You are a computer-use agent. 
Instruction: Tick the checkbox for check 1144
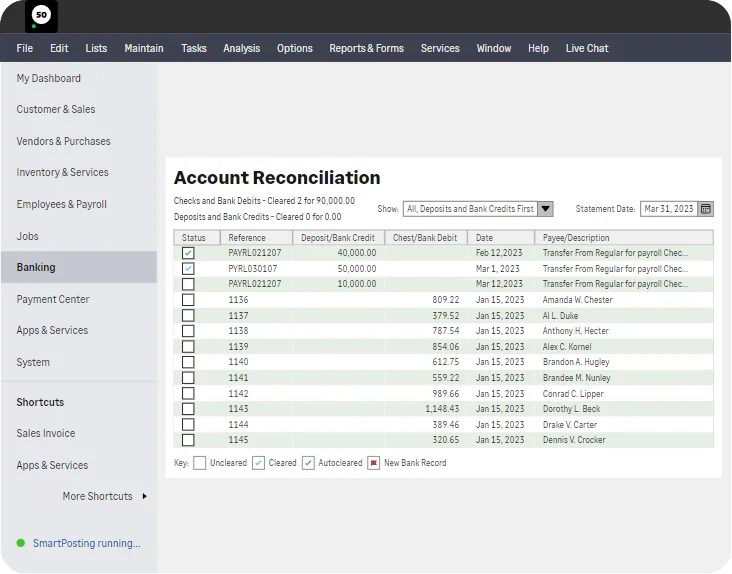coord(188,425)
